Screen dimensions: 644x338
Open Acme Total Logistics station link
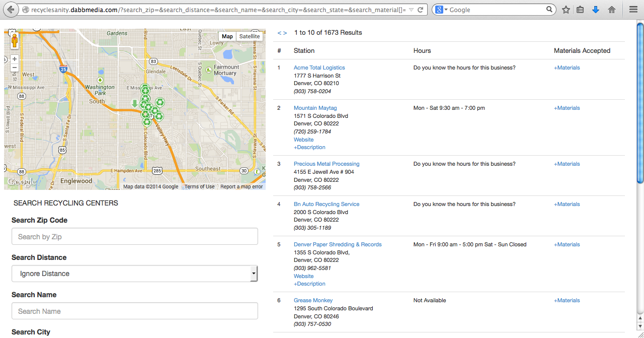319,67
